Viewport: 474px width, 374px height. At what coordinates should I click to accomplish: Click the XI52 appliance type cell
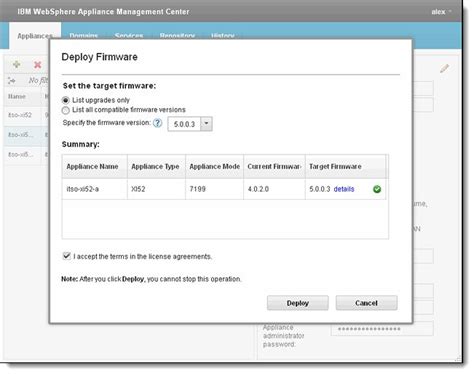[156, 189]
